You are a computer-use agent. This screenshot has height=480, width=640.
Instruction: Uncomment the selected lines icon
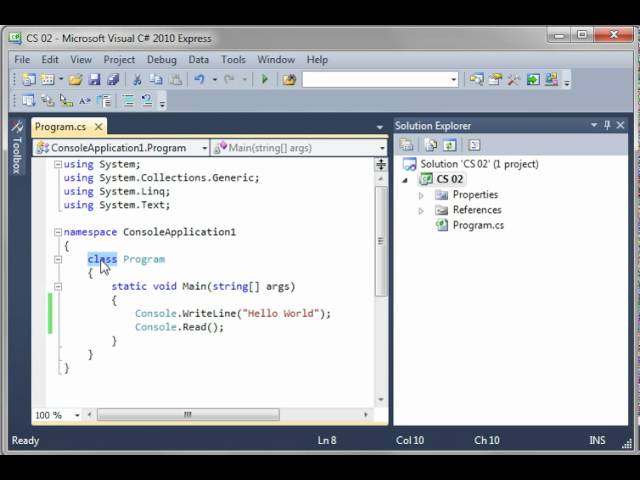point(147,100)
